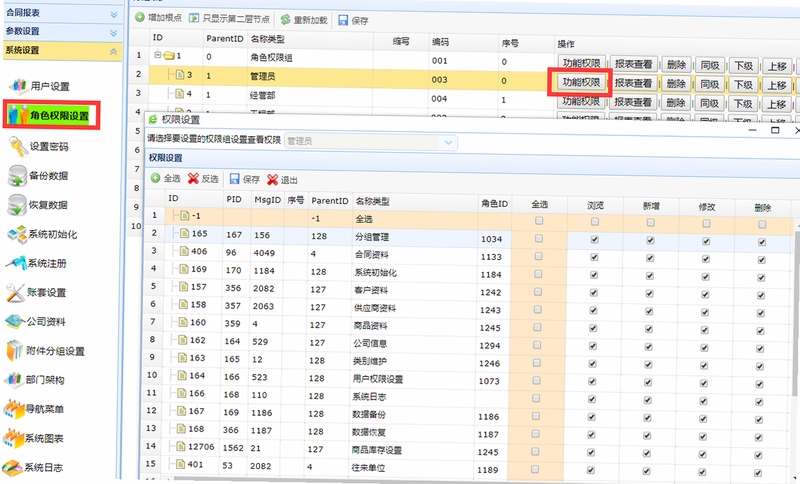The image size is (800, 484).
Task: Uncheck 新增 for 客户资料 row
Action: pos(649,294)
